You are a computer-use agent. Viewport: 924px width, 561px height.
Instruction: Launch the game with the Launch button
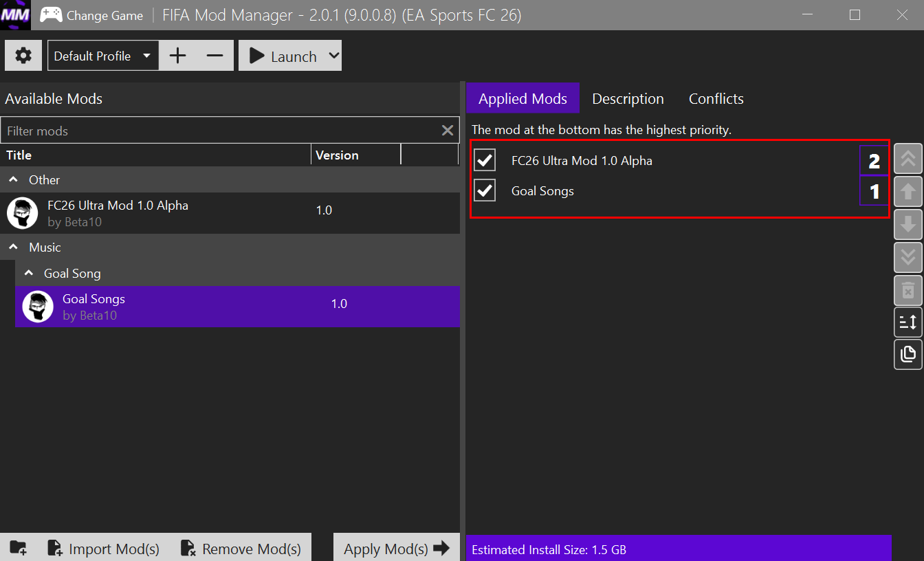(283, 56)
